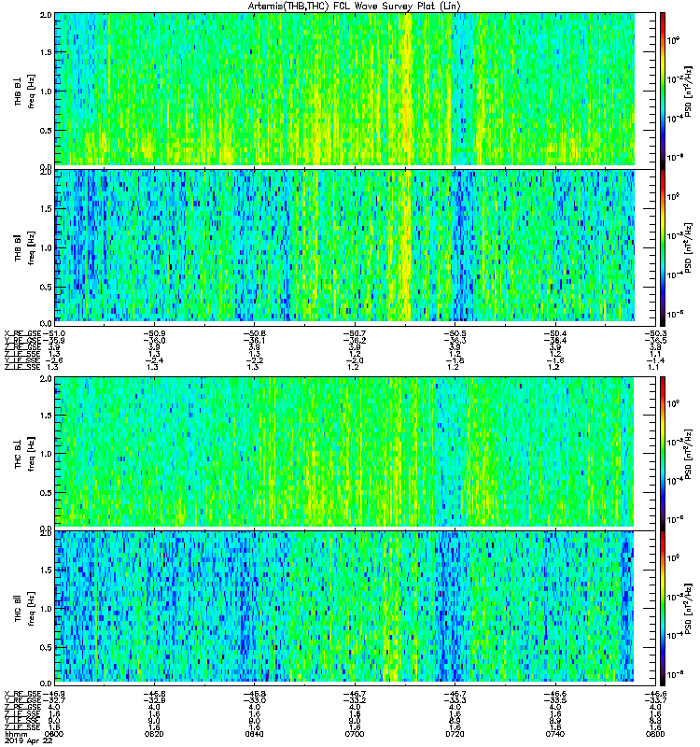This screenshot has width=700, height=747.
Task: Select the THB B-perpendicular spectrogram panel
Action: [355, 91]
